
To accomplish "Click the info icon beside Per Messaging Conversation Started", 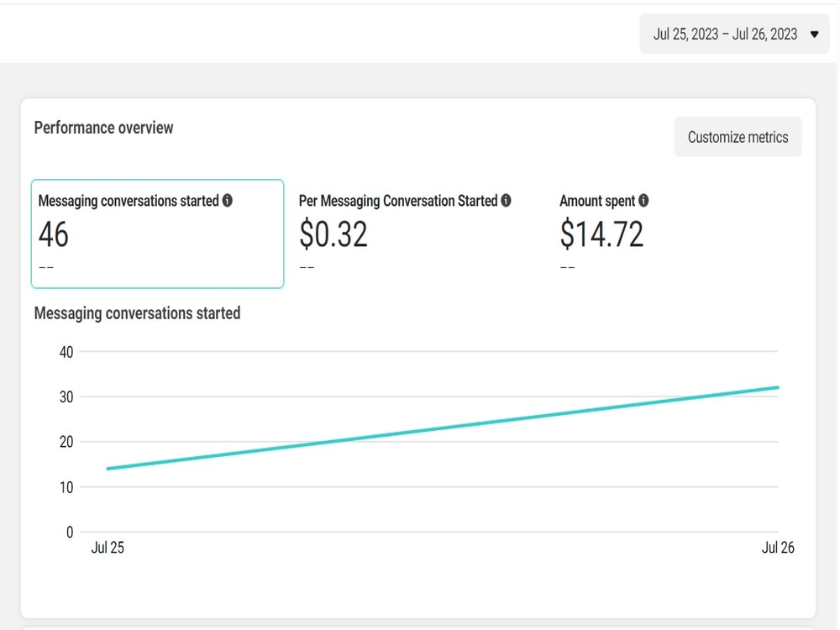I will pyautogui.click(x=506, y=201).
